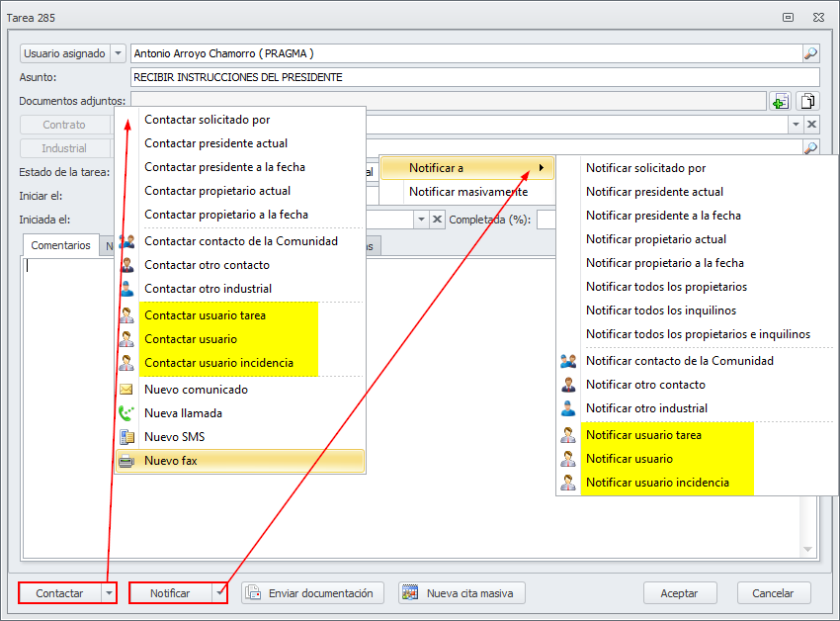Click the Industrial button
Image resolution: width=840 pixels, height=621 pixels.
[x=64, y=148]
